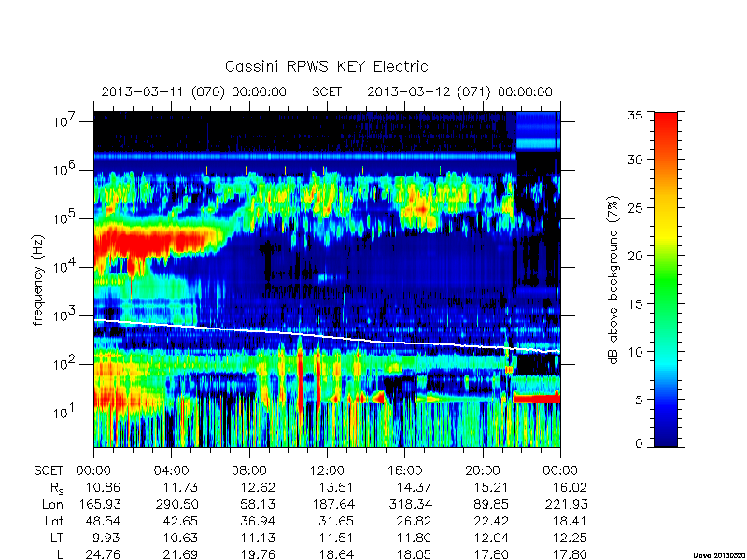Viewport: 747px width, 560px height.
Task: Click the 04:00 time axis label
Action: [171, 471]
